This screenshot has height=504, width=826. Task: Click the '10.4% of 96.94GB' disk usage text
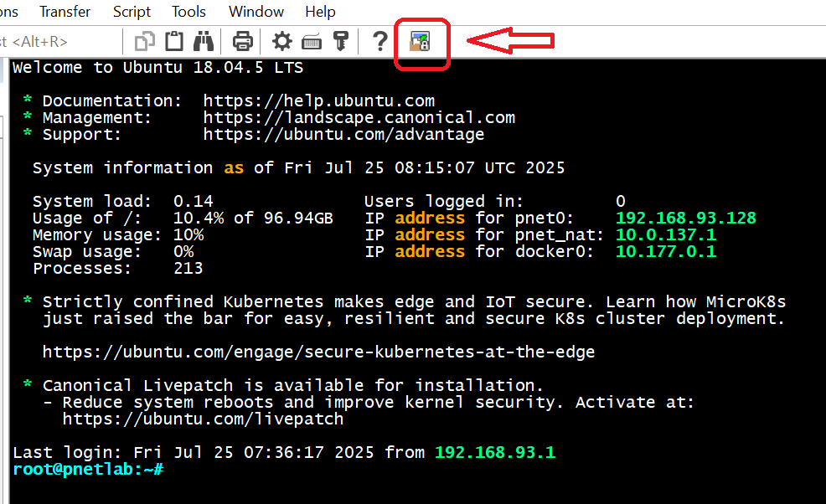click(253, 218)
